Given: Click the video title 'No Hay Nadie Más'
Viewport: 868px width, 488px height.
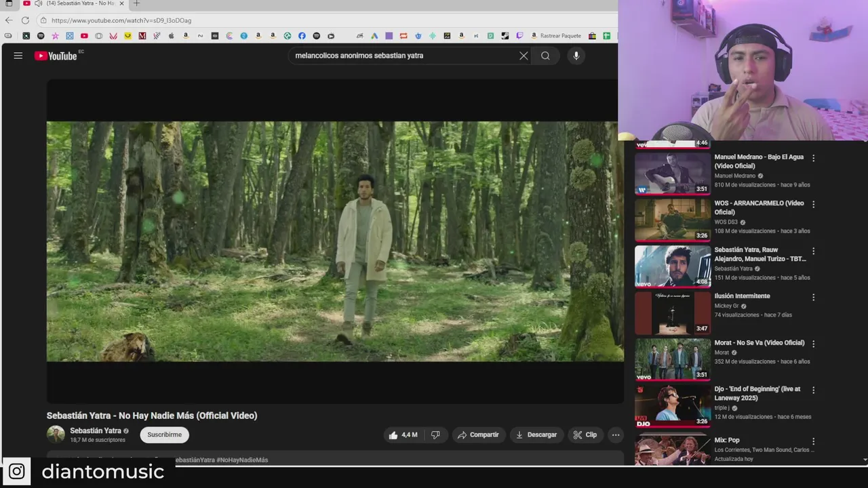Looking at the screenshot, I should click(x=152, y=415).
